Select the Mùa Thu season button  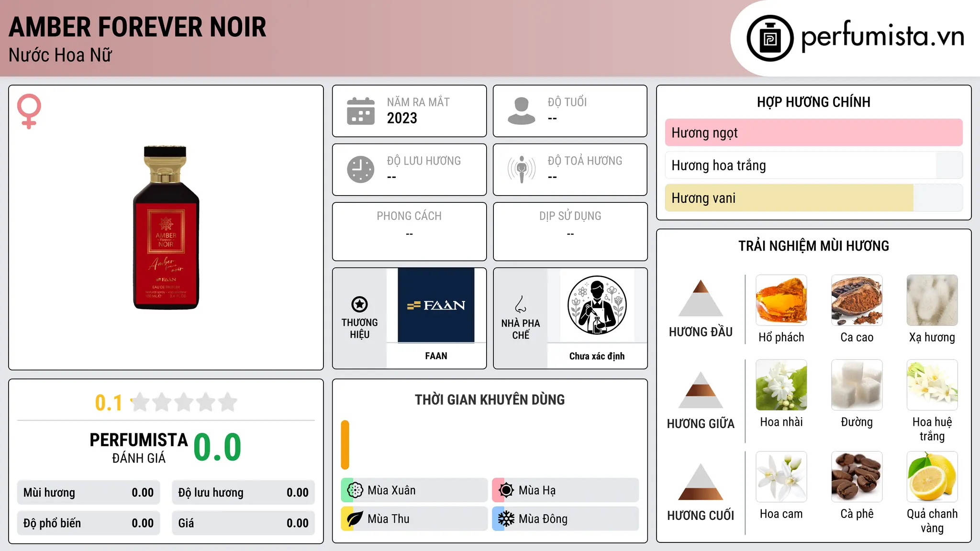pos(414,519)
